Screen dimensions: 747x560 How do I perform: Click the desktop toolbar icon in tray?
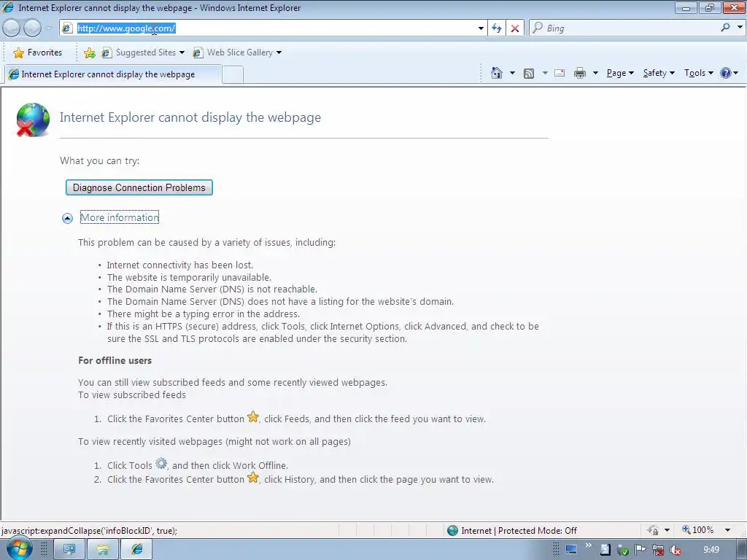[570, 550]
